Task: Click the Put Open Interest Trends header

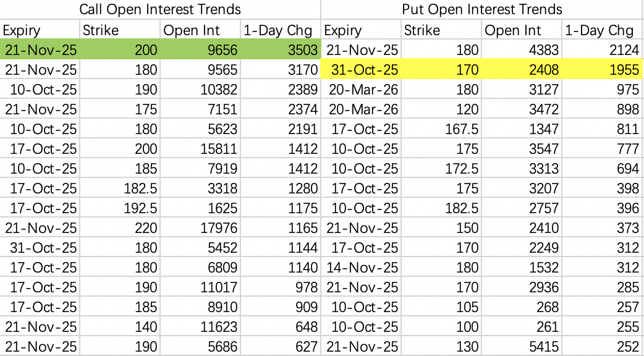Action: click(x=482, y=10)
